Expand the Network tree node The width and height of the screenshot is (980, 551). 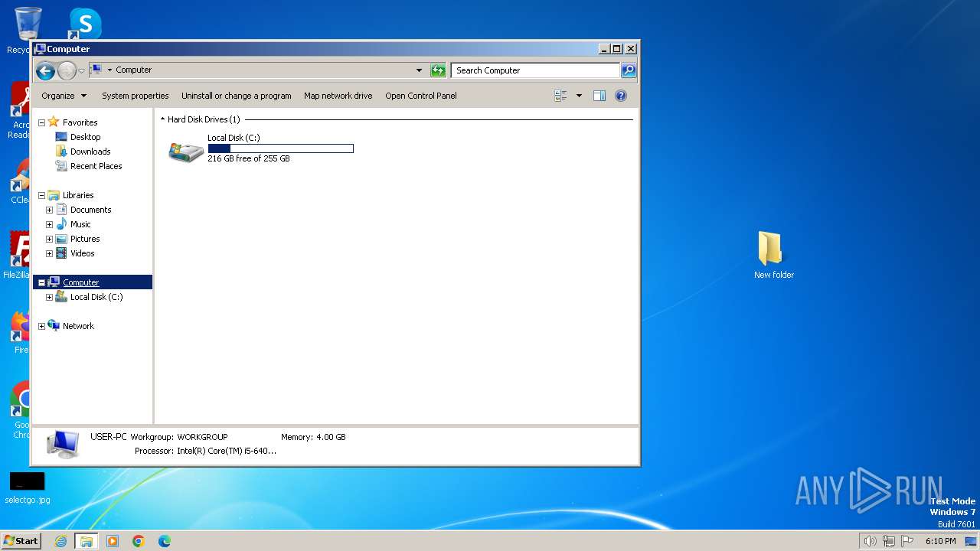point(42,326)
